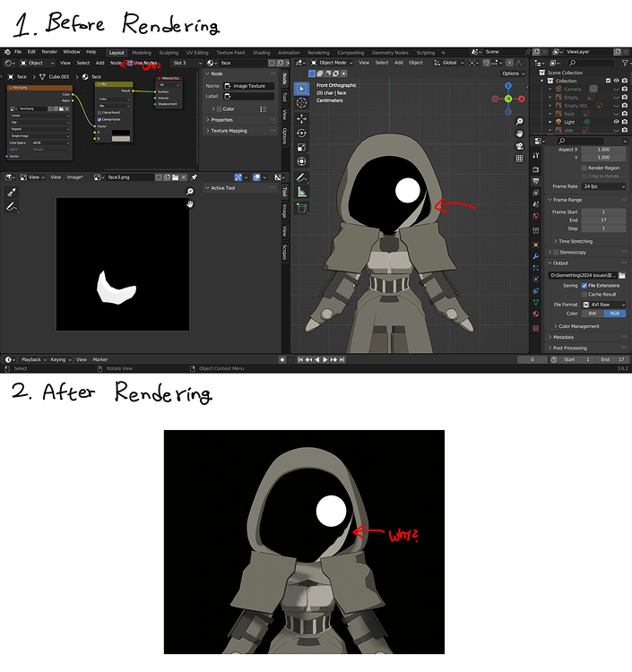Click the Aspect X value field
The height and width of the screenshot is (672, 632).
coord(603,150)
